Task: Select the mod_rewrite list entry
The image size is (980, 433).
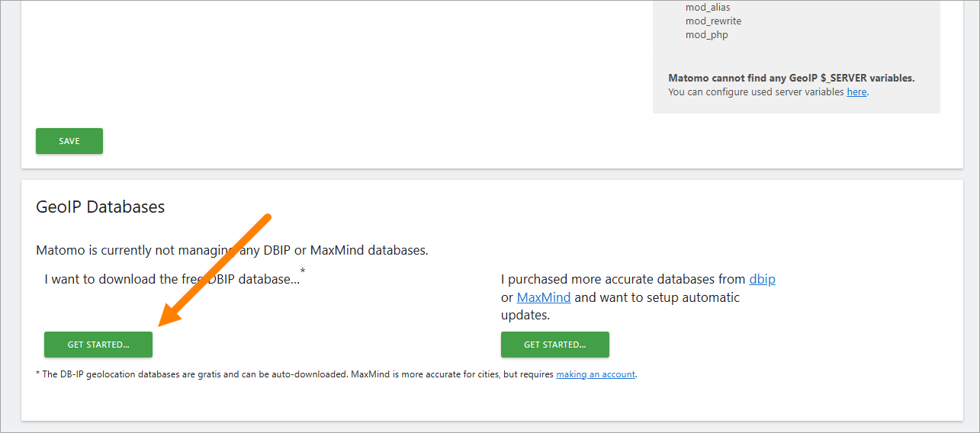Action: click(x=713, y=21)
